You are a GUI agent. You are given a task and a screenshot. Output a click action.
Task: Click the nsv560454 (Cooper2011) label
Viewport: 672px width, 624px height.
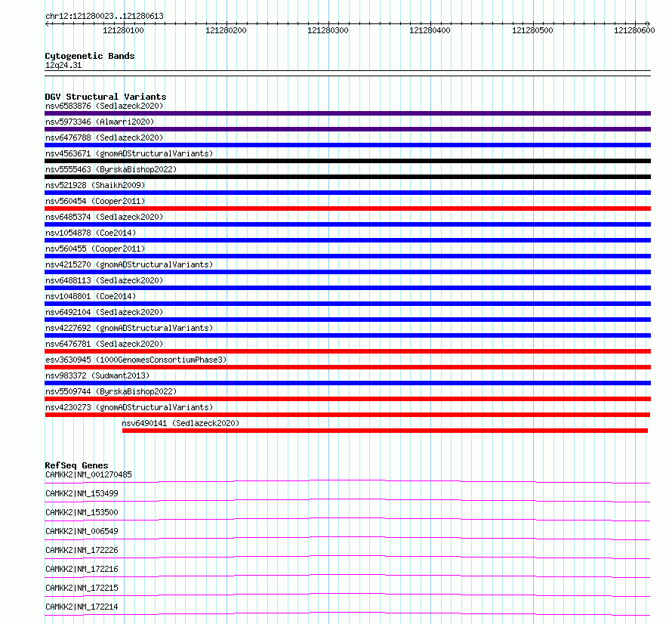(x=95, y=201)
